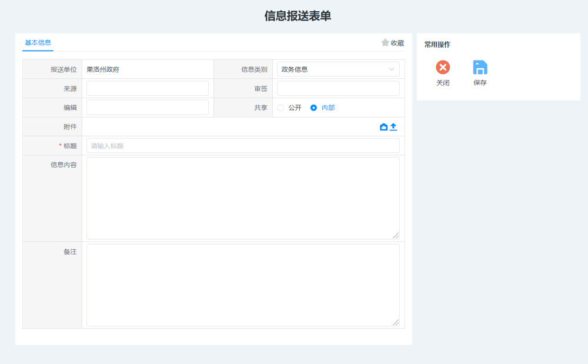Click the 信息报送表单 page title
Screen dimensions: 588x364
[298, 16]
